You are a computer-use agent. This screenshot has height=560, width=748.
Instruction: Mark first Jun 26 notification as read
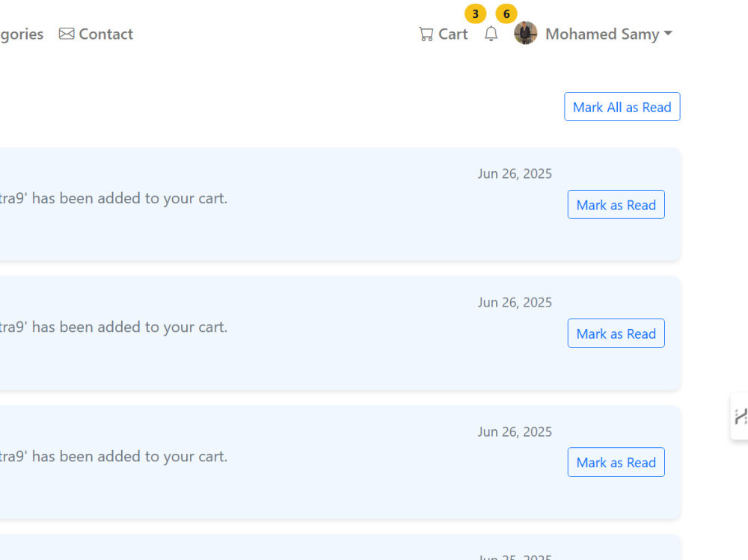pyautogui.click(x=616, y=205)
